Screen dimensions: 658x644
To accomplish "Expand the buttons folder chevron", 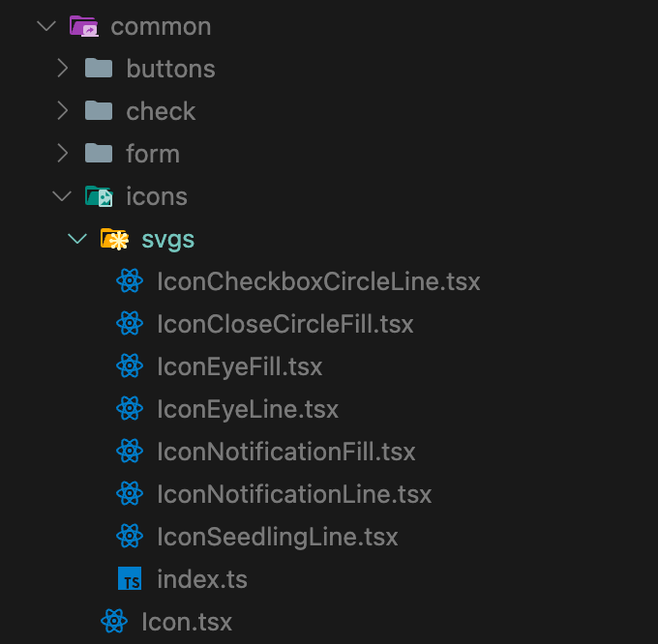I will [62, 69].
